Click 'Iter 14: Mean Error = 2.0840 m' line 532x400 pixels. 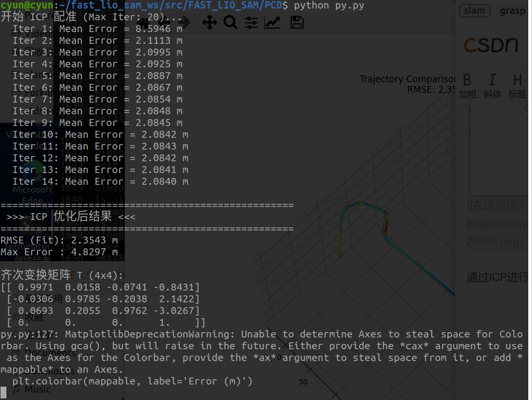(100, 182)
